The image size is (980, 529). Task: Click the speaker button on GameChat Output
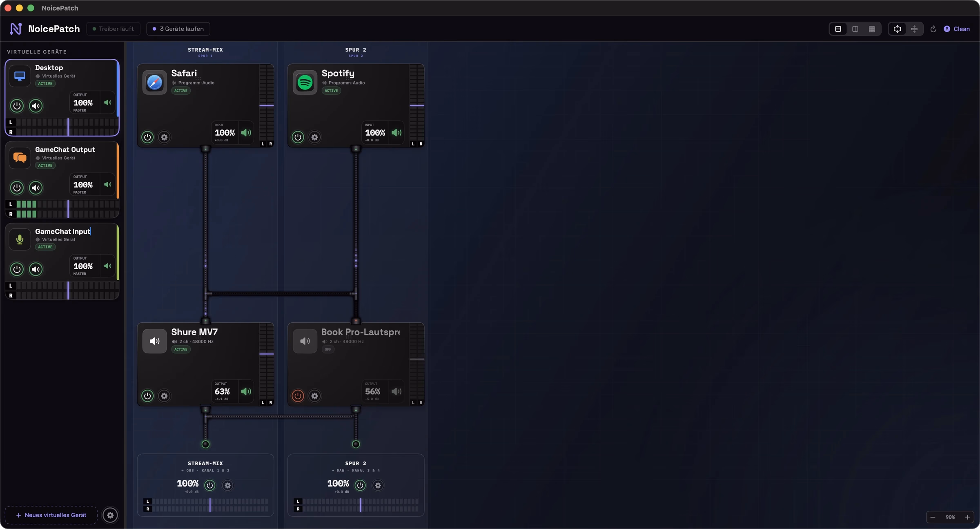tap(36, 188)
